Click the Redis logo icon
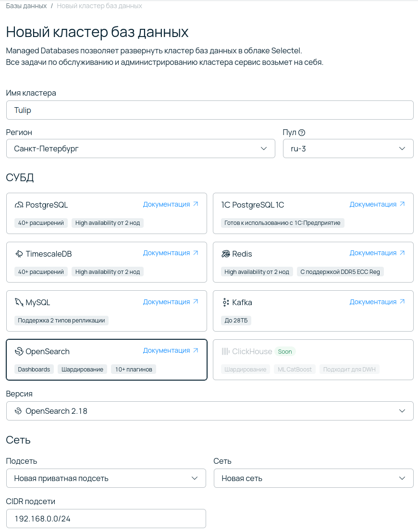The image size is (418, 532). click(225, 254)
